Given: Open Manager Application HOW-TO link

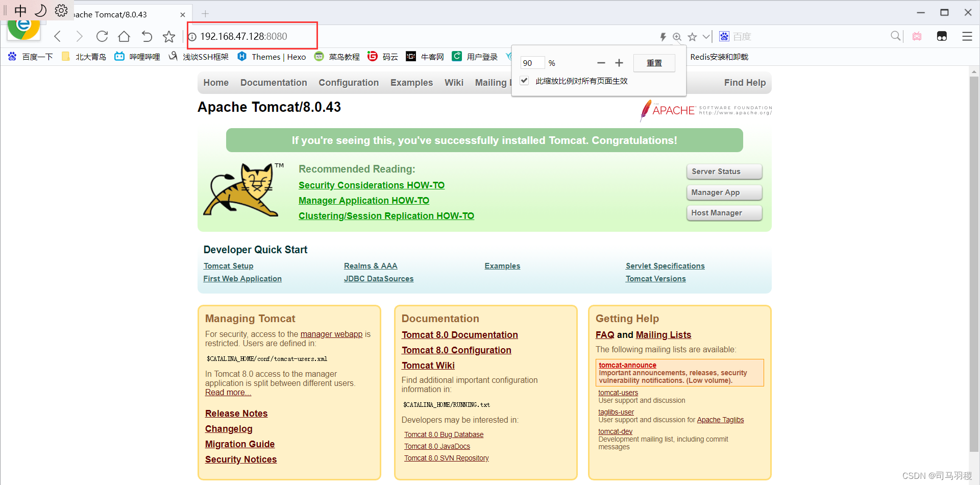Looking at the screenshot, I should tap(364, 201).
